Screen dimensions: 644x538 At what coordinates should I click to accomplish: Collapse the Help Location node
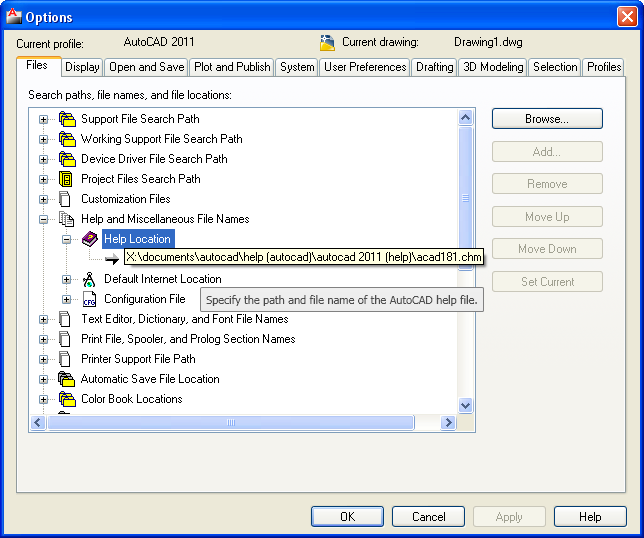tap(66, 239)
